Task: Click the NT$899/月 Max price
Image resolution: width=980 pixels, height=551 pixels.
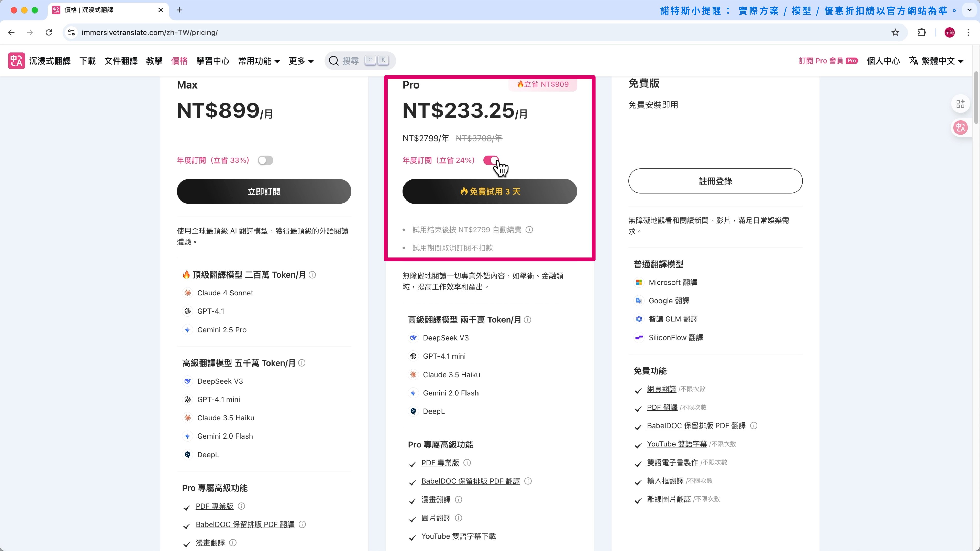Action: tap(225, 111)
